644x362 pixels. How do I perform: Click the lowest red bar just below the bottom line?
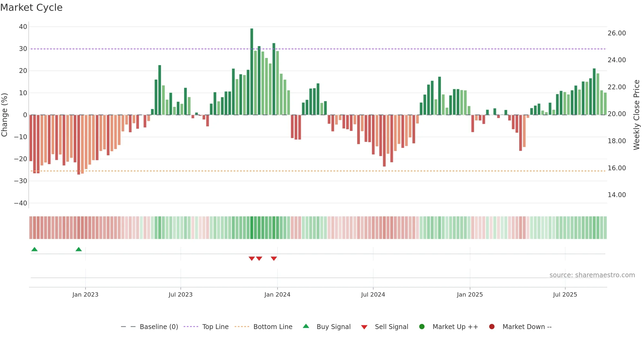tap(79, 145)
